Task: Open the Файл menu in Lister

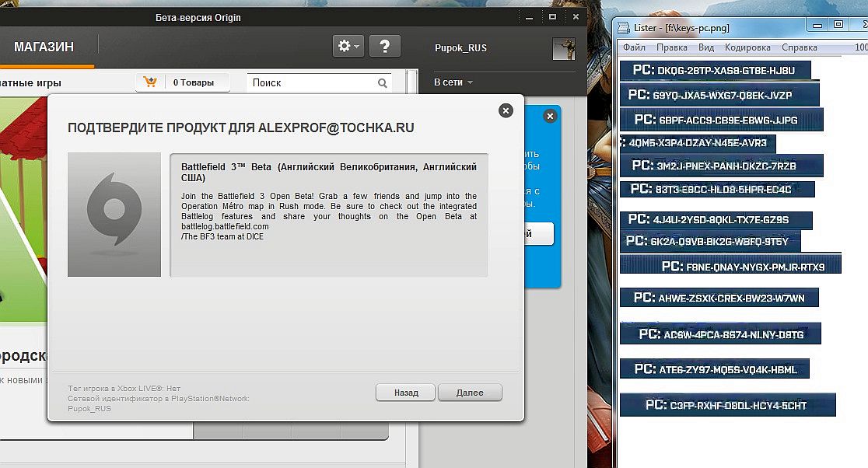Action: [x=635, y=47]
